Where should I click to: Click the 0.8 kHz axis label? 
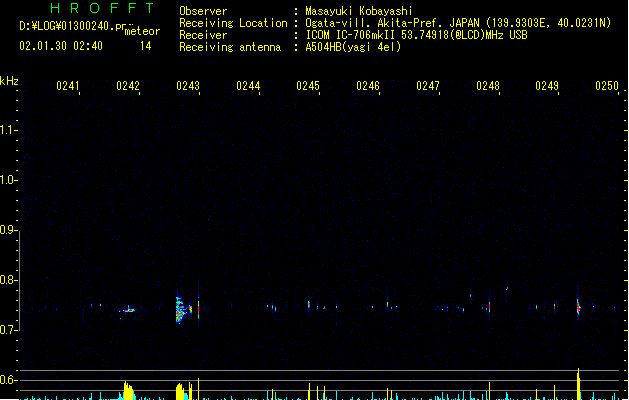(8, 280)
